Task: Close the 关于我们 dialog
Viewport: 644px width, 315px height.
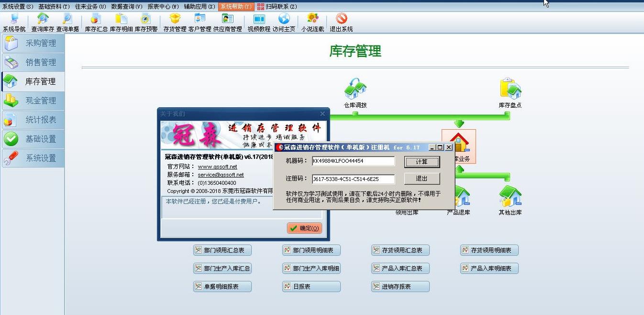Action: [322, 113]
